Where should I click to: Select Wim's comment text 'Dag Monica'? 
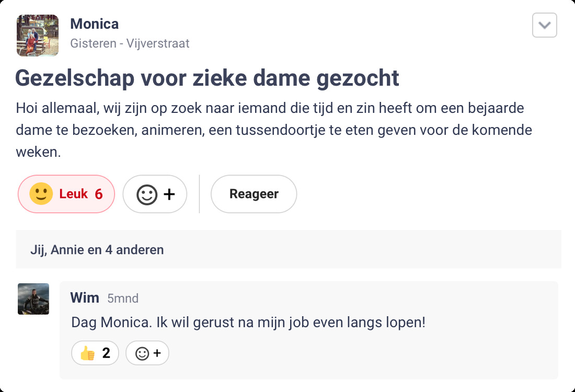[x=248, y=322]
